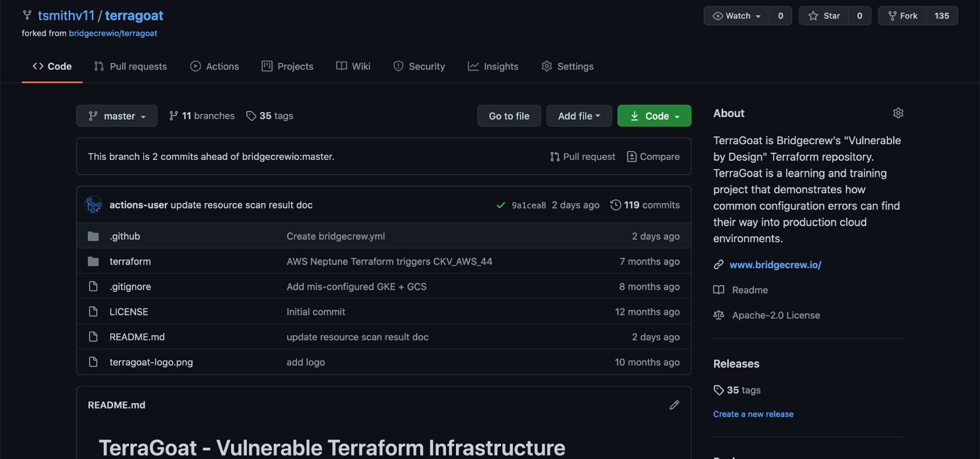Screen dimensions: 980x459
Task: Click the book icon next to Readme
Action: [x=719, y=290]
